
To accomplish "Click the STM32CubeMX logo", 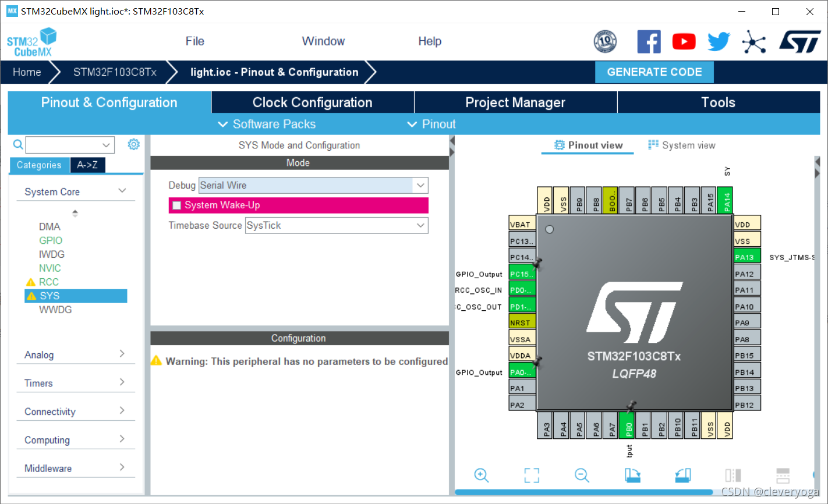I will [x=32, y=42].
